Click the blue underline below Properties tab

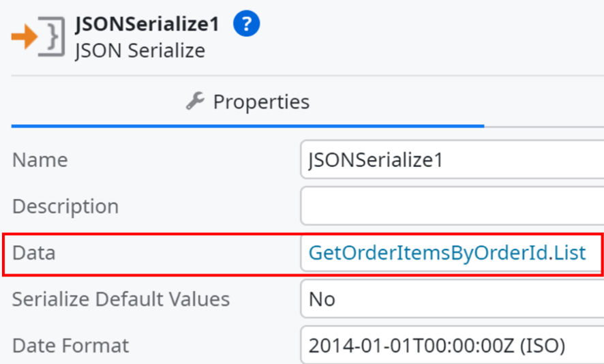247,126
